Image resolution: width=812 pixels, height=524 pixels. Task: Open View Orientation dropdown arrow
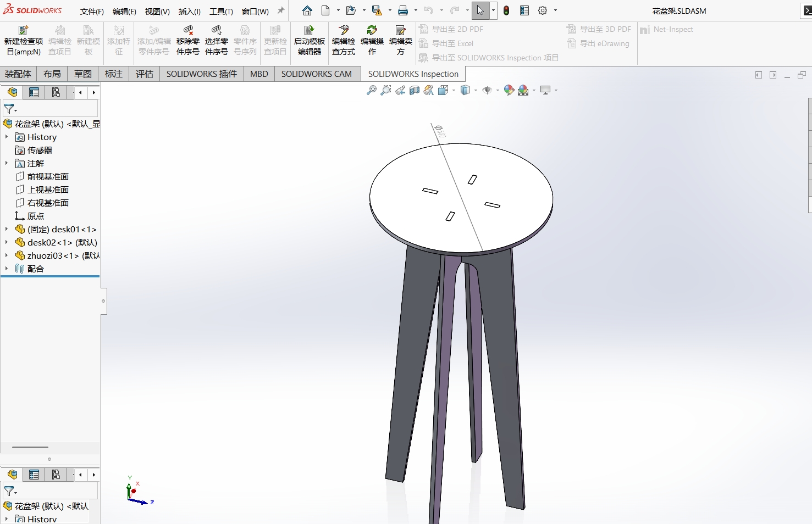[454, 91]
